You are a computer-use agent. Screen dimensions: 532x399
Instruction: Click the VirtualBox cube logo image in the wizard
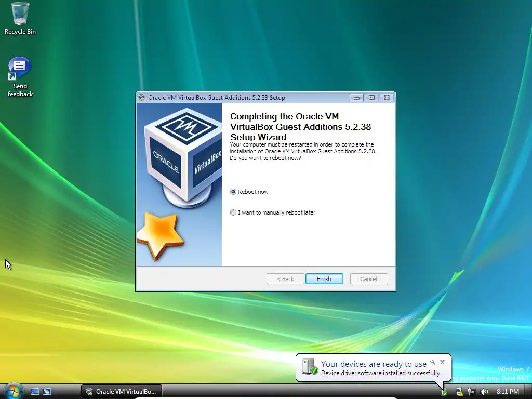(x=183, y=157)
